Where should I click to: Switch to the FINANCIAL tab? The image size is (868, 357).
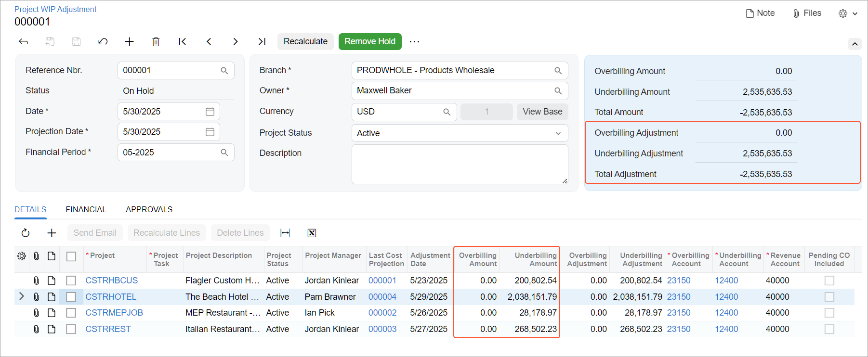86,210
